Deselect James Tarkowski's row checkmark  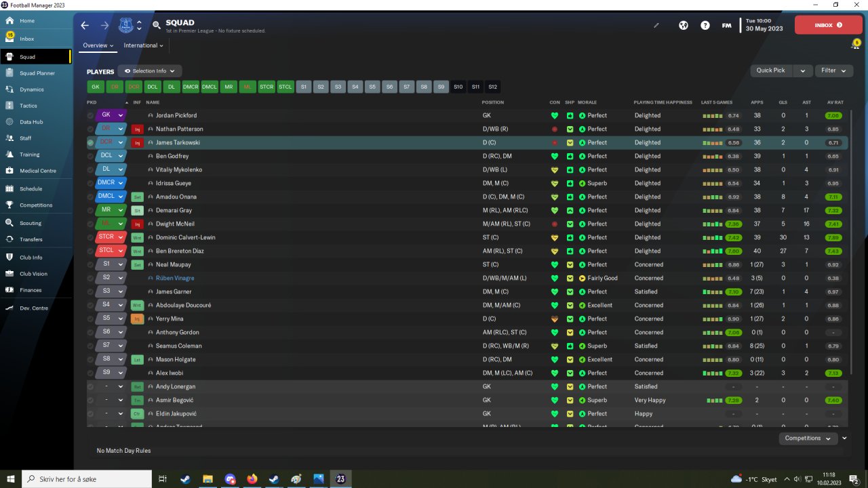(90, 143)
